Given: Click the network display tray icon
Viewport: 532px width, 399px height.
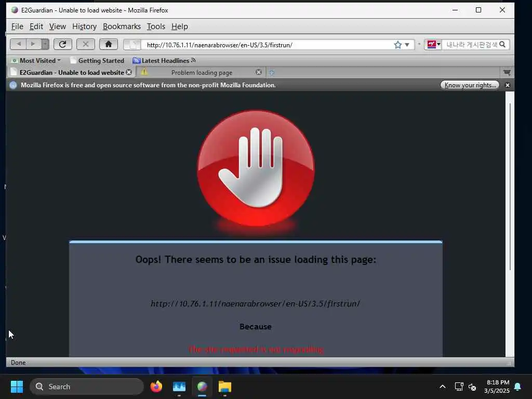Looking at the screenshot, I should tap(459, 387).
